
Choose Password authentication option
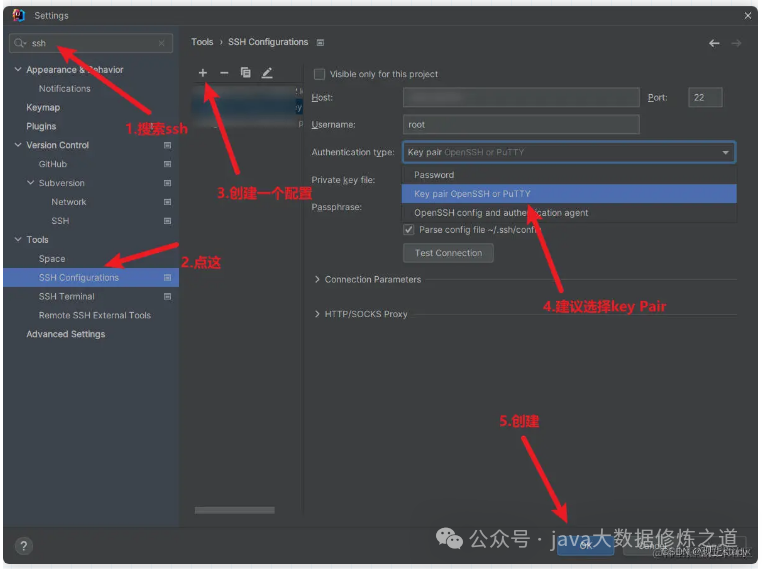coord(569,175)
